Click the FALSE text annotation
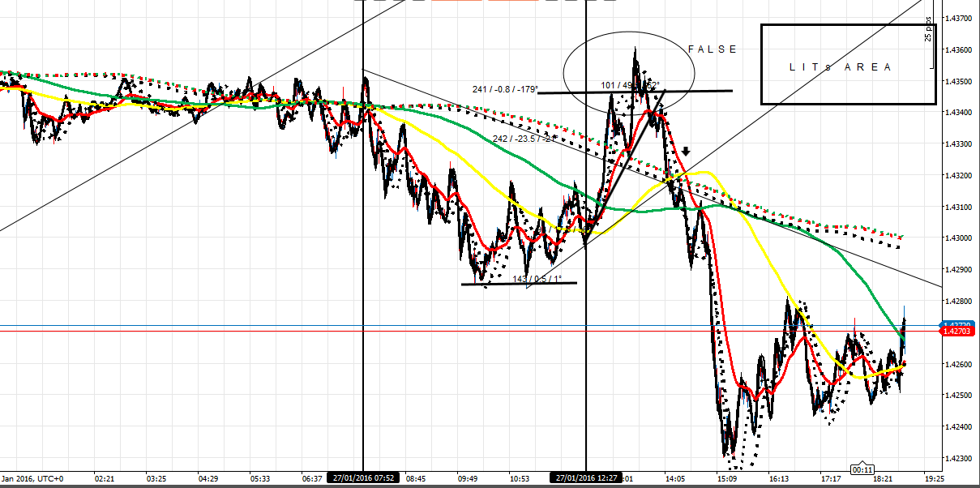 713,49
